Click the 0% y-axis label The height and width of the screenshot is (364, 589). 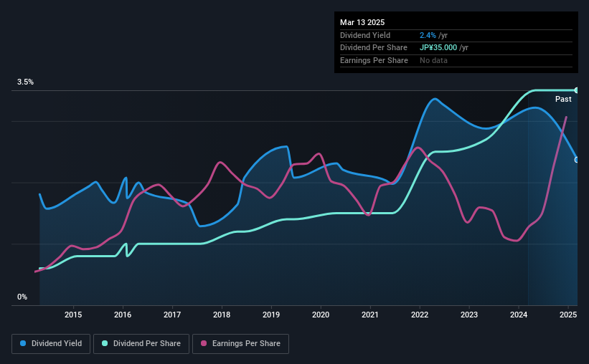click(22, 297)
